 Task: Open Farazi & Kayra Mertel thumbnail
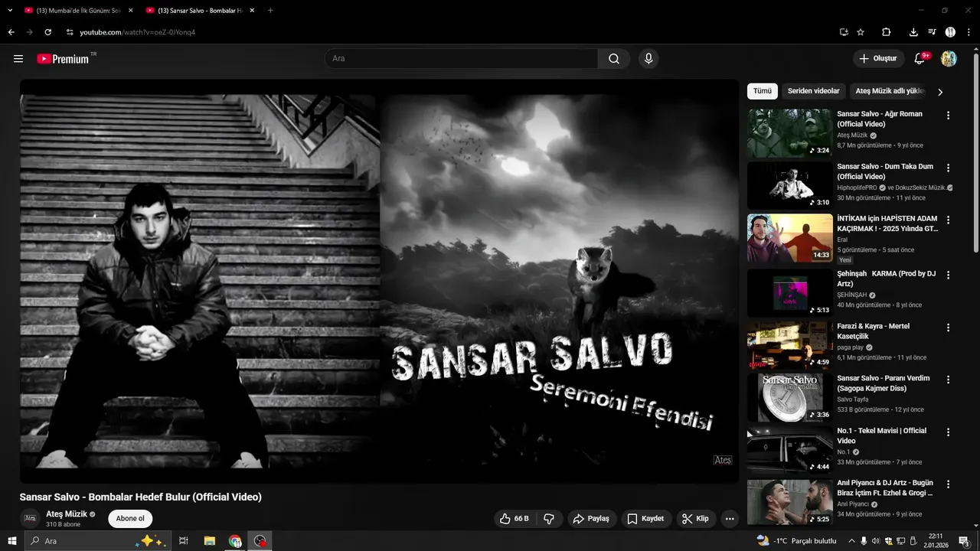pyautogui.click(x=789, y=345)
